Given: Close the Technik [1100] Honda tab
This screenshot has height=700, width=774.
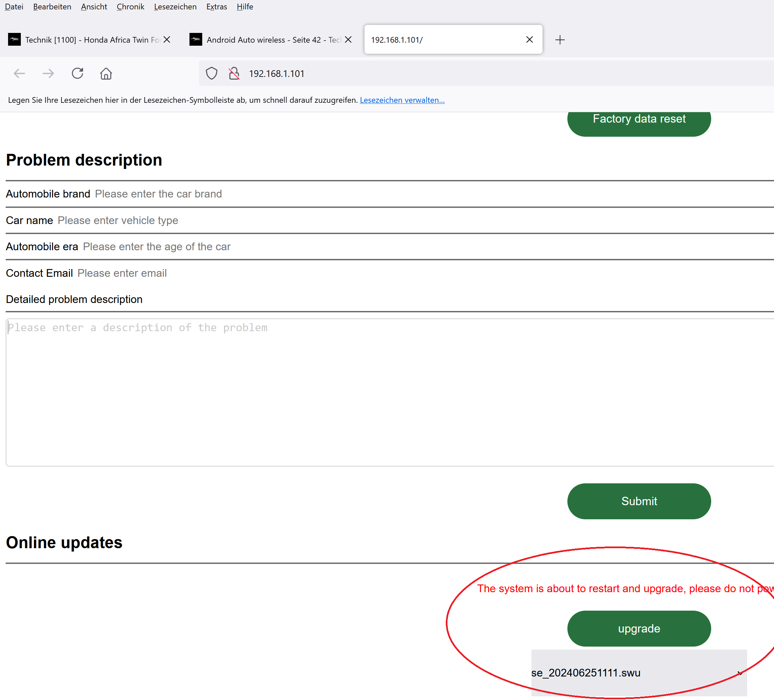Looking at the screenshot, I should pyautogui.click(x=167, y=40).
